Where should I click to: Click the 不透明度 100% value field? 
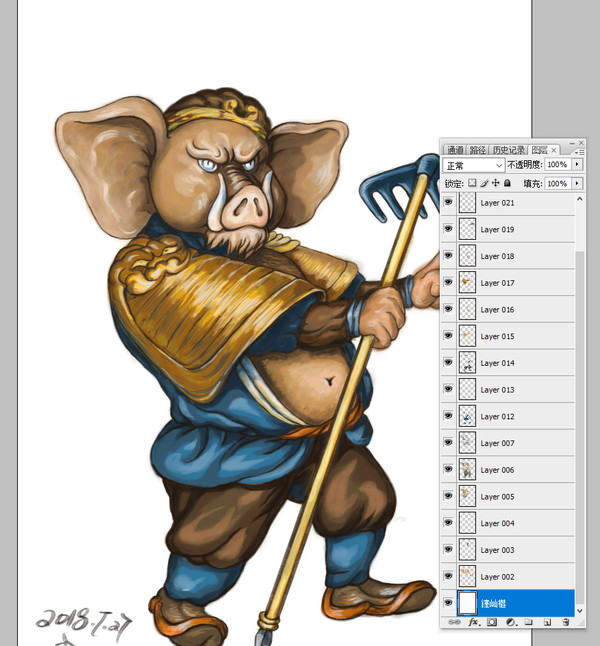tap(558, 164)
